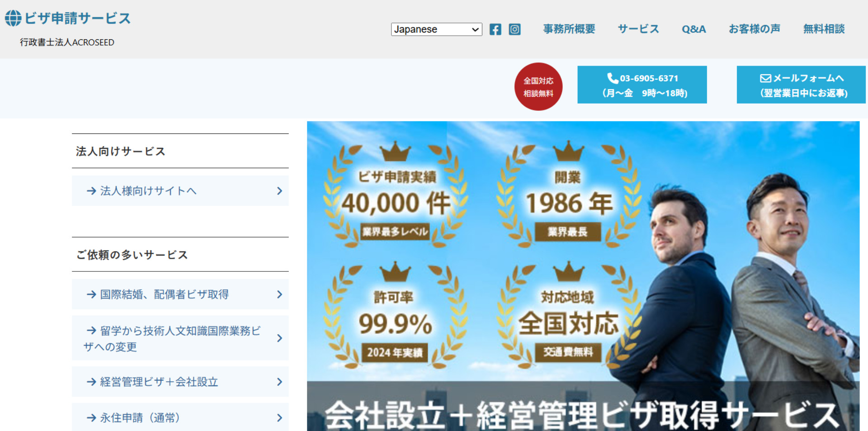
Task: Open the Japanese language dropdown
Action: 436,29
